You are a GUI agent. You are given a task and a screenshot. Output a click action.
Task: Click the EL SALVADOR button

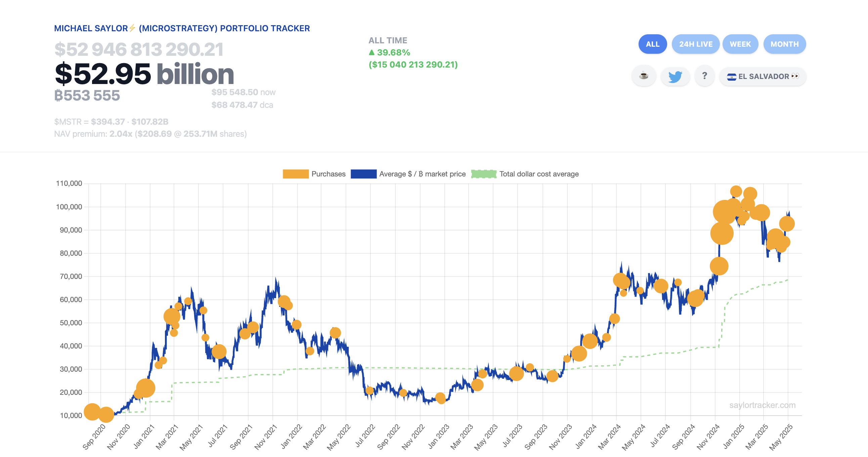click(763, 76)
